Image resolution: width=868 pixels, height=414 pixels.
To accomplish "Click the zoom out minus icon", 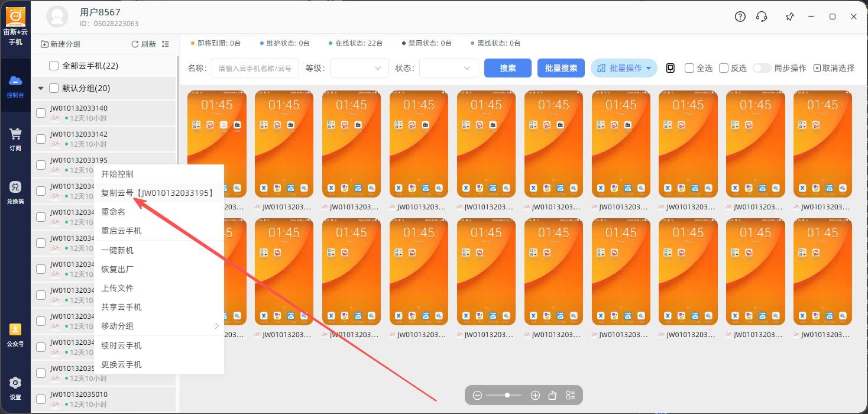I will (x=477, y=395).
